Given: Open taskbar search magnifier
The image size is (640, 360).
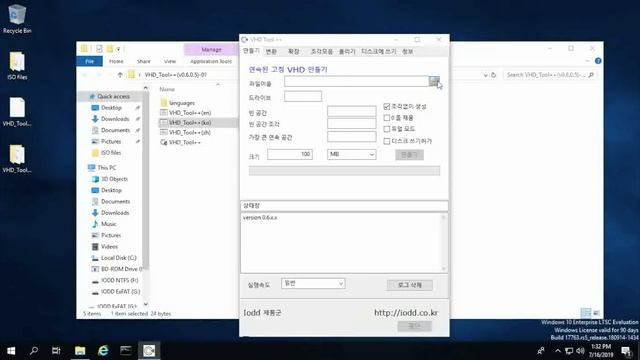Looking at the screenshot, I should point(34,351).
